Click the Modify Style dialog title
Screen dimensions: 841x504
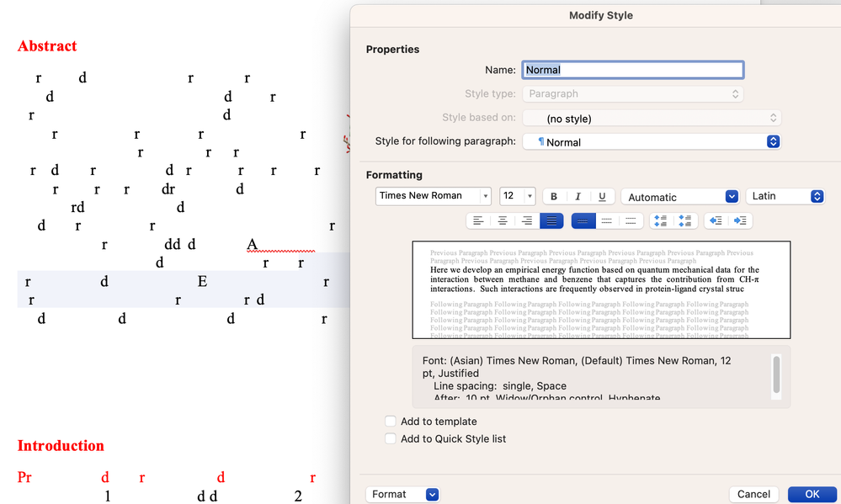601,15
